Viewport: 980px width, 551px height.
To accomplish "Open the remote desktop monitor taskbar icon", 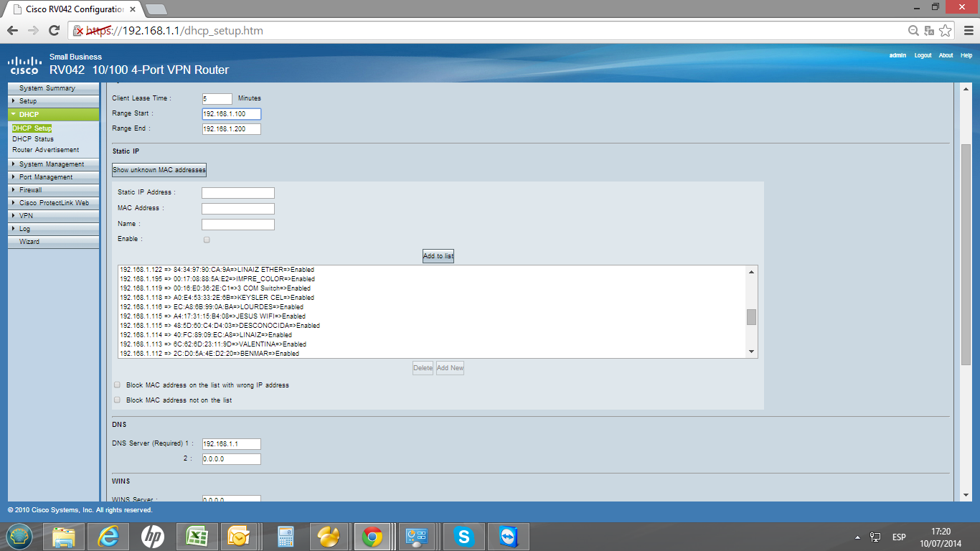I will (417, 536).
